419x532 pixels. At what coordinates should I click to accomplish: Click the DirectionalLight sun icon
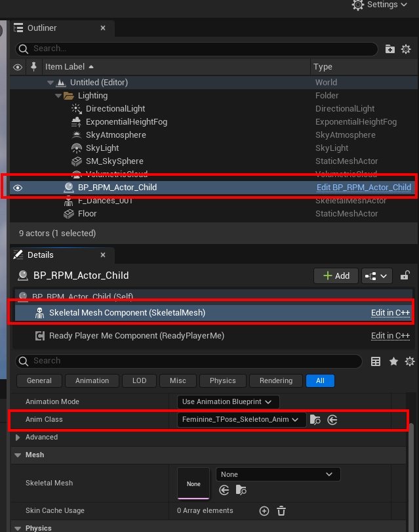[x=76, y=109]
